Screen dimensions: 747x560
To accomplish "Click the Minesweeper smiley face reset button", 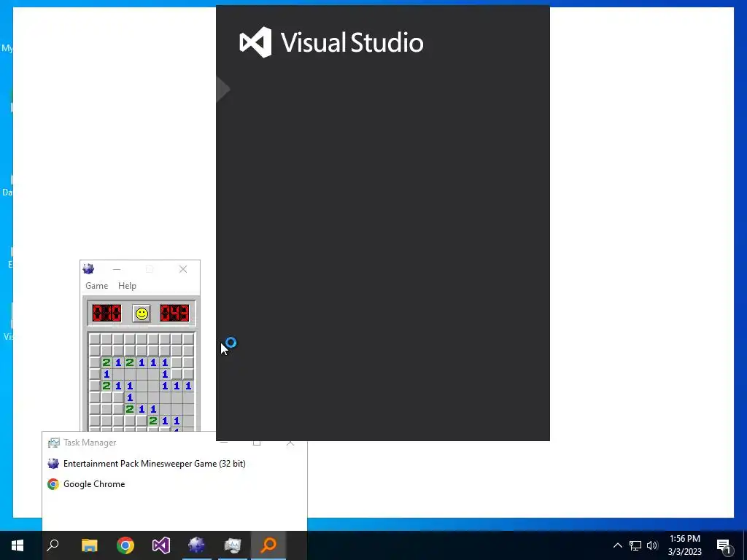I will pyautogui.click(x=142, y=314).
